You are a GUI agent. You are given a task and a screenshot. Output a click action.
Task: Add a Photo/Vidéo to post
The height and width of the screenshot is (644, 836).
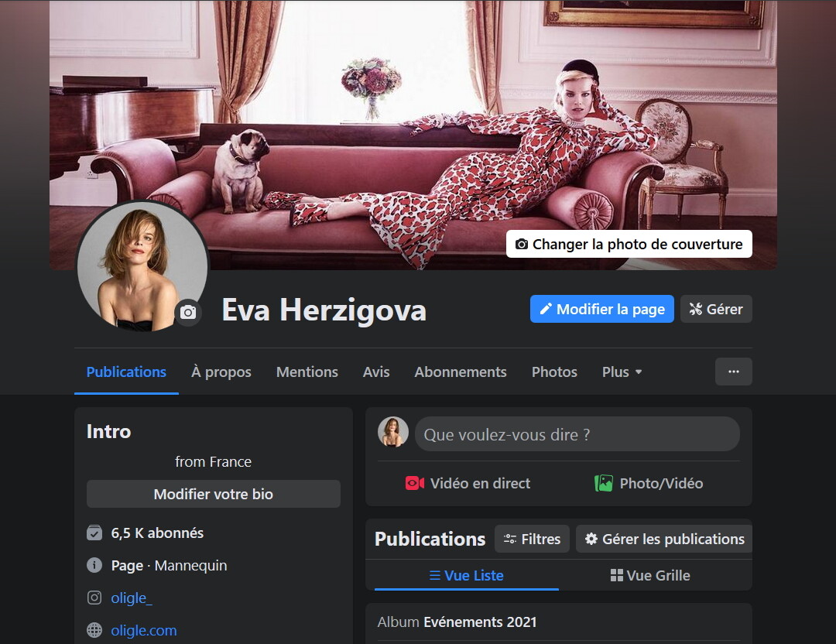[x=649, y=483]
